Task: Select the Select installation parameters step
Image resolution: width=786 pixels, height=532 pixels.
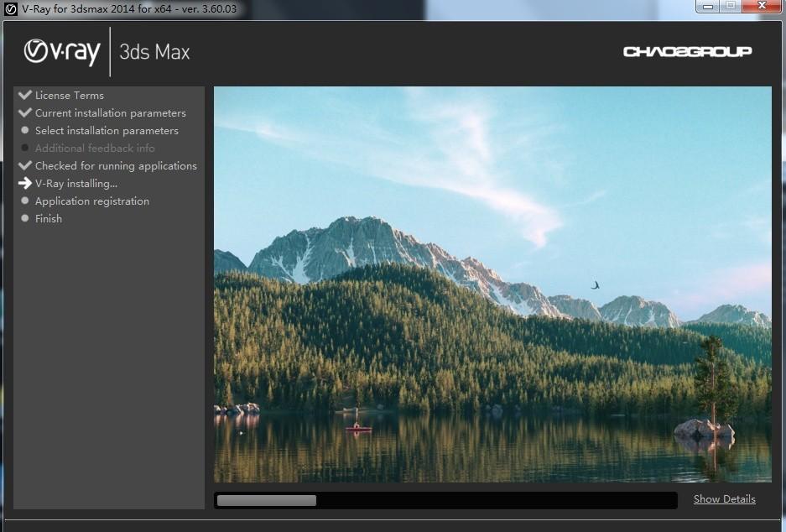Action: tap(107, 130)
